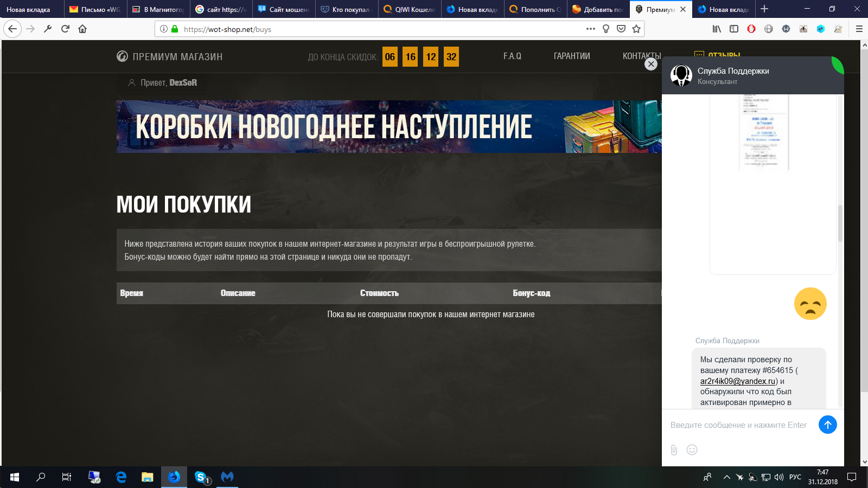Open developer tools wrench icon

[x=48, y=29]
